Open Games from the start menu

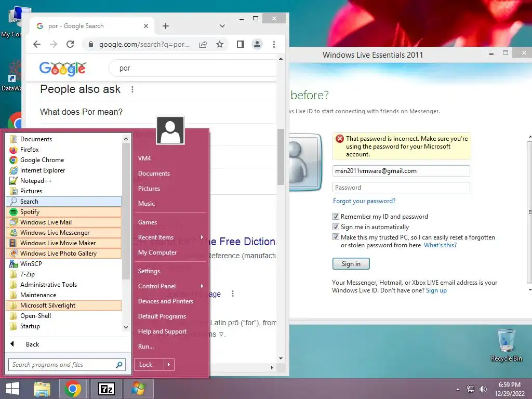point(170,222)
